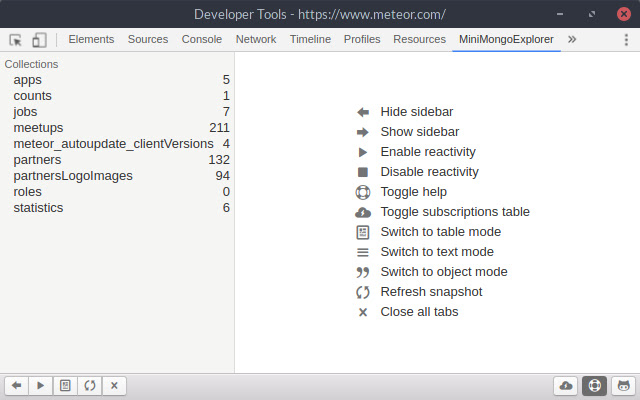The height and width of the screenshot is (400, 640).
Task: Close all tabs with bottom toolbar X button
Action: pyautogui.click(x=114, y=386)
